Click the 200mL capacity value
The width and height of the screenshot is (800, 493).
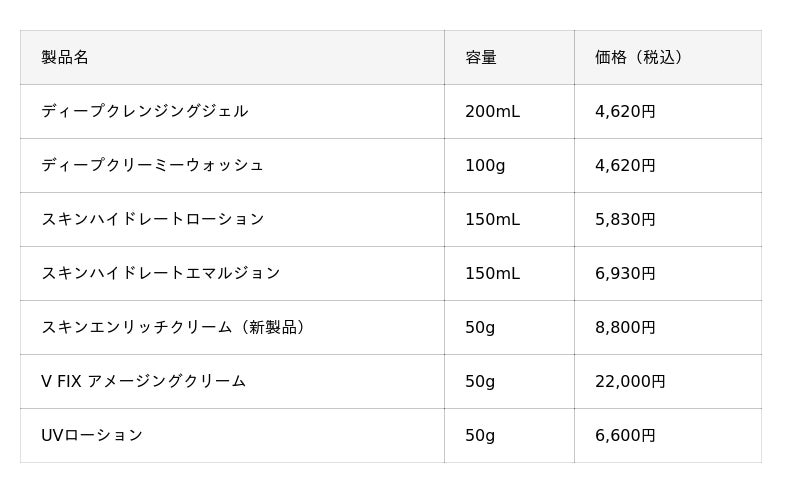pyautogui.click(x=492, y=111)
